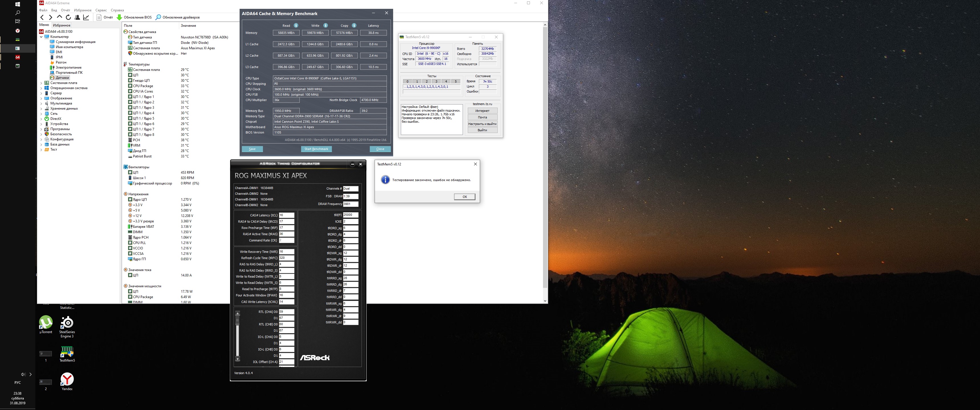Click the AIDA64 refresh toolbar icon
The image size is (980, 410).
tap(68, 17)
